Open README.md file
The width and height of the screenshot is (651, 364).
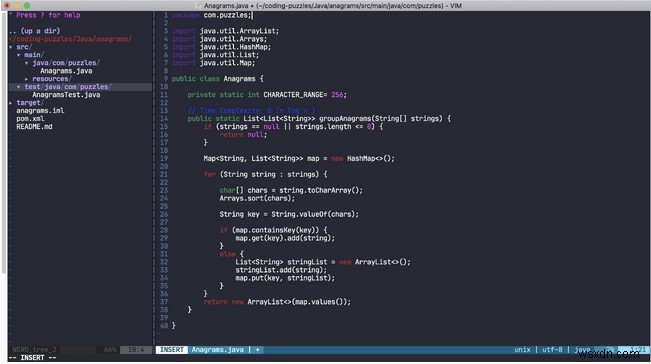pyautogui.click(x=34, y=127)
